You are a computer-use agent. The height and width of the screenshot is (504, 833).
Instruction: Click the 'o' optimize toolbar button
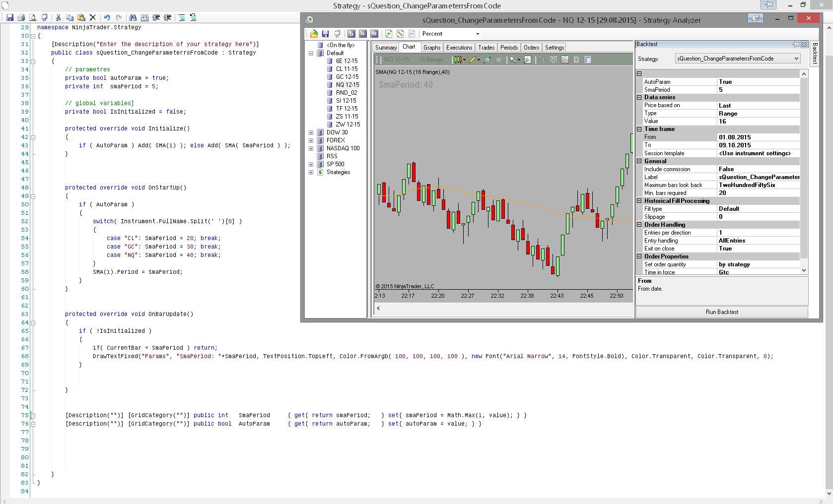(x=363, y=34)
